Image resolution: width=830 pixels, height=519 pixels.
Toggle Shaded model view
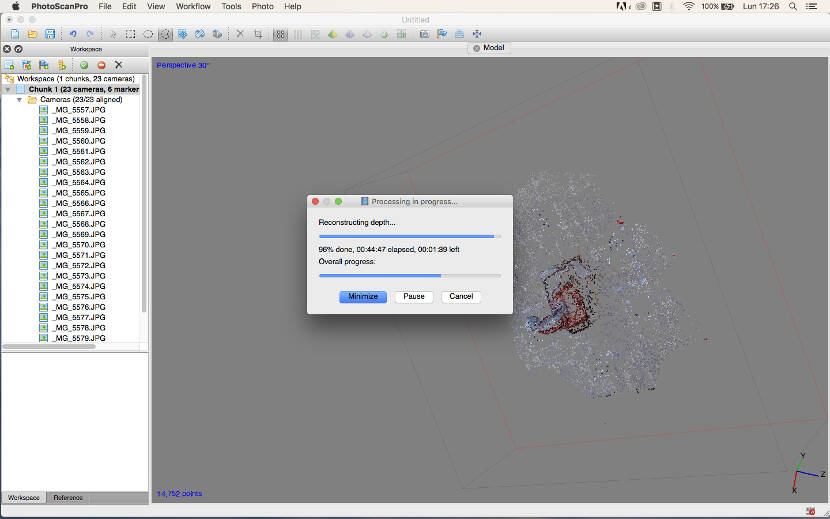pos(332,34)
